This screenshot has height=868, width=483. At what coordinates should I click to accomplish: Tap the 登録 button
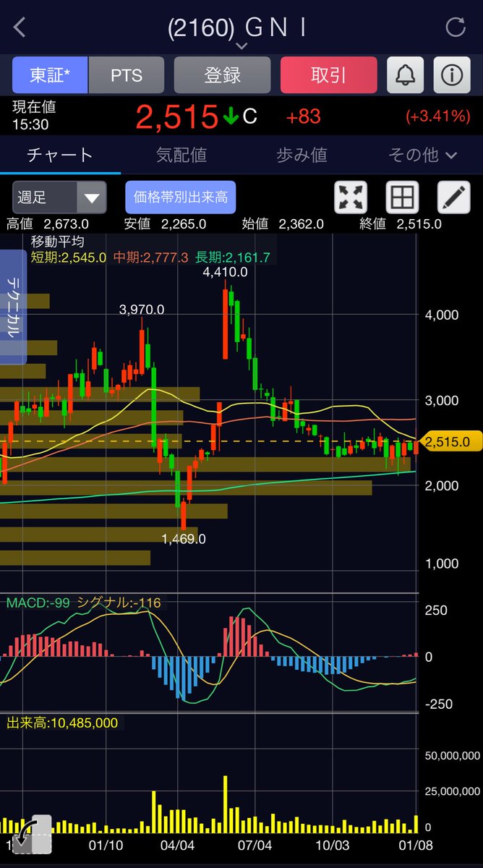click(x=222, y=75)
